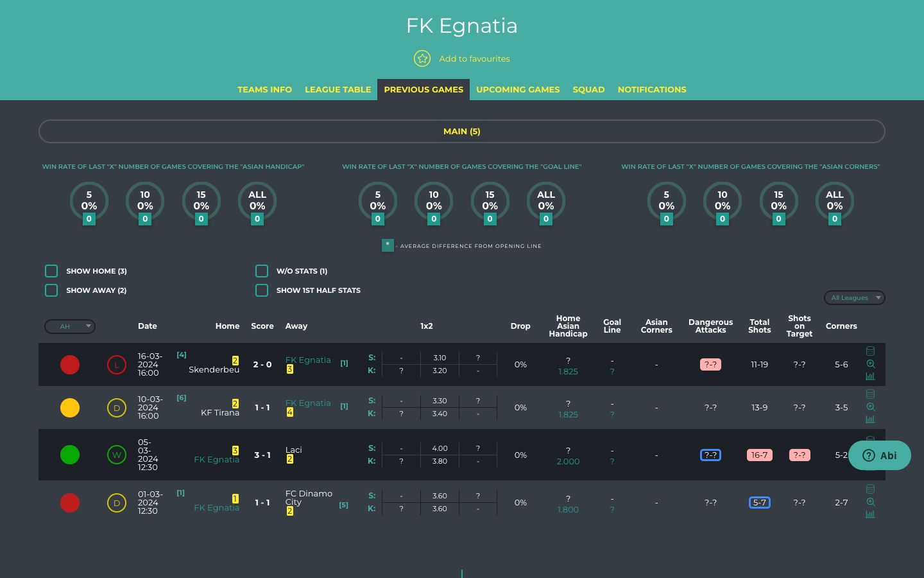Click the L result circle in the Skenderbeu row
This screenshot has width=924, height=578.
[x=117, y=365]
